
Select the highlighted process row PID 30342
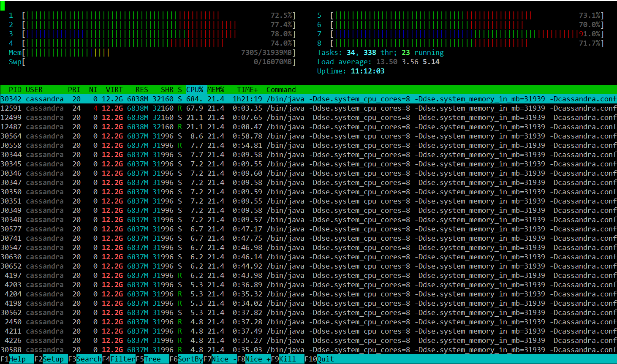click(308, 99)
